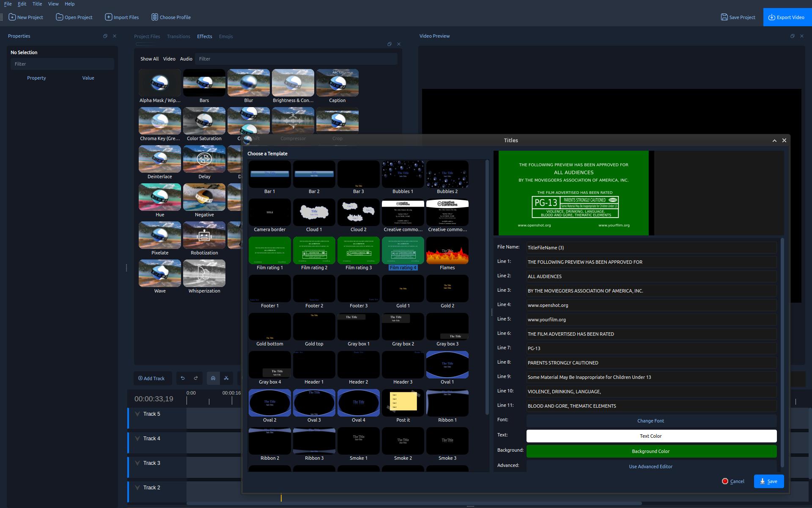Toggle the timeline snapping magnet tool
The image size is (812, 508).
click(213, 378)
